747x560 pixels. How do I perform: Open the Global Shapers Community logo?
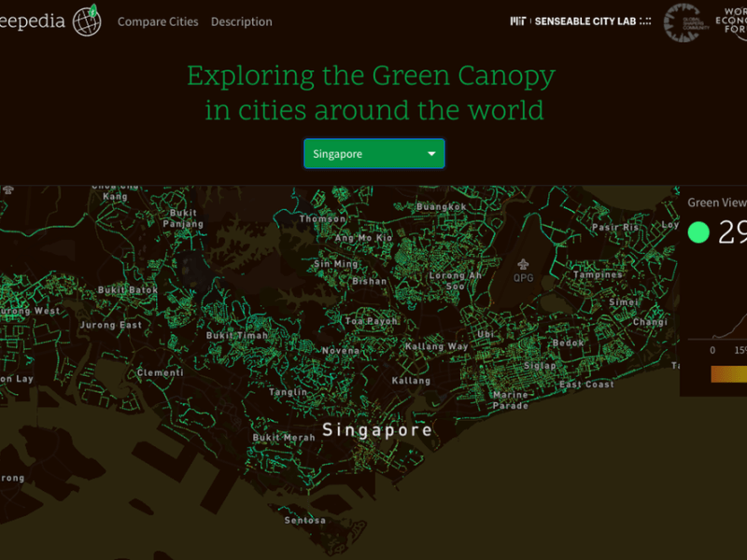point(682,22)
